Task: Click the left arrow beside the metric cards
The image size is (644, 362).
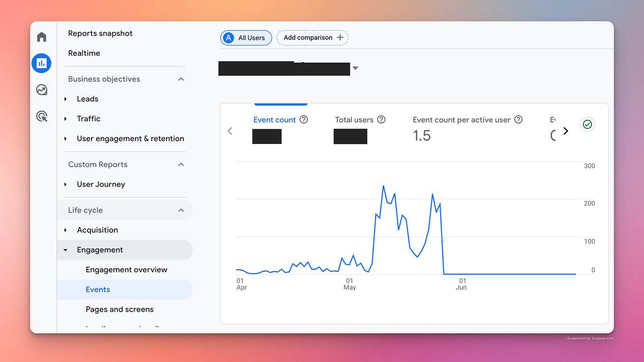Action: pyautogui.click(x=230, y=131)
